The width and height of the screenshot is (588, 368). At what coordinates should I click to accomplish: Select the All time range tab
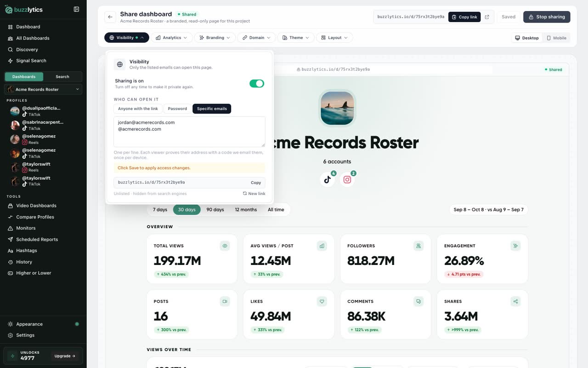tap(276, 210)
